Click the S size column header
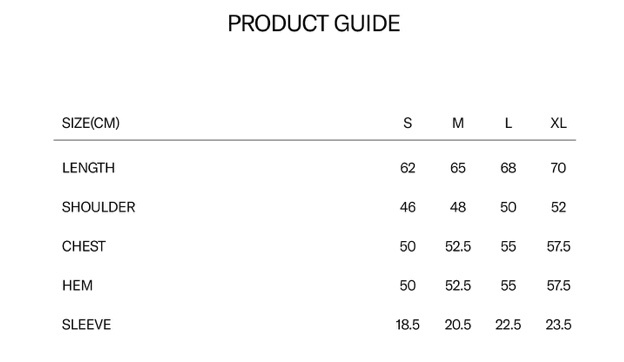 pyautogui.click(x=408, y=123)
